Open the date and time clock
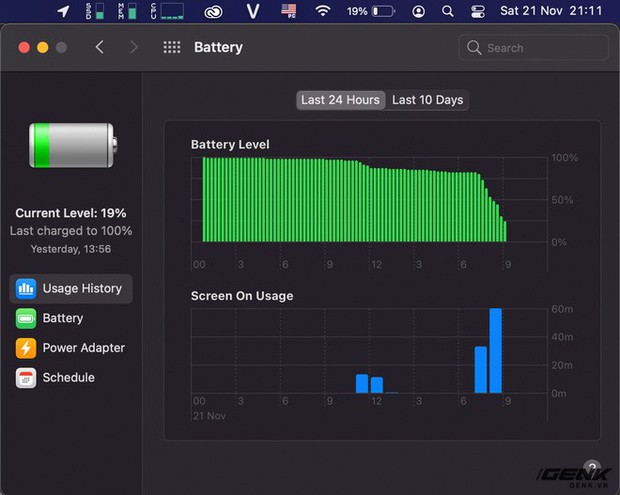Screen dimensions: 620x495 [x=551, y=11]
